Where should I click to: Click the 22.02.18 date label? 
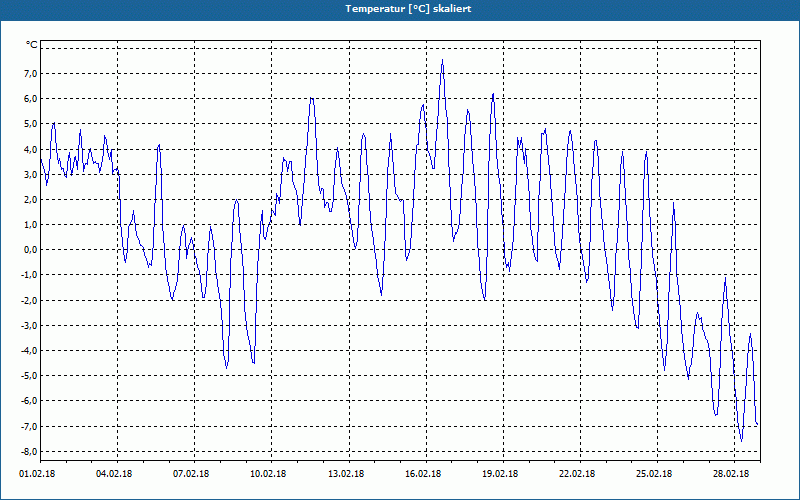pos(577,473)
